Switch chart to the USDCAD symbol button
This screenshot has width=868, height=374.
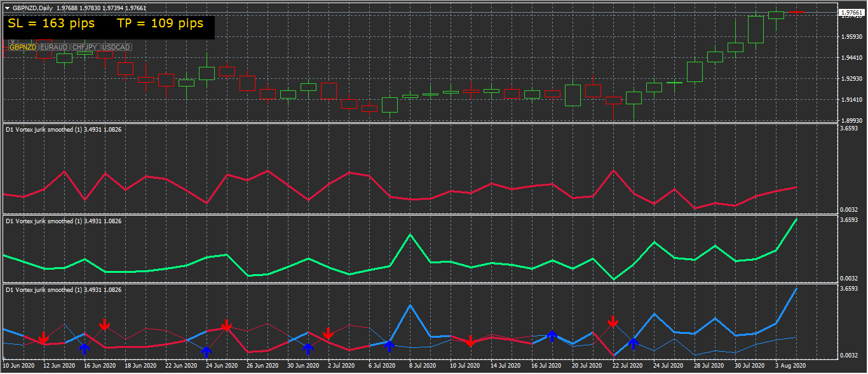point(116,47)
